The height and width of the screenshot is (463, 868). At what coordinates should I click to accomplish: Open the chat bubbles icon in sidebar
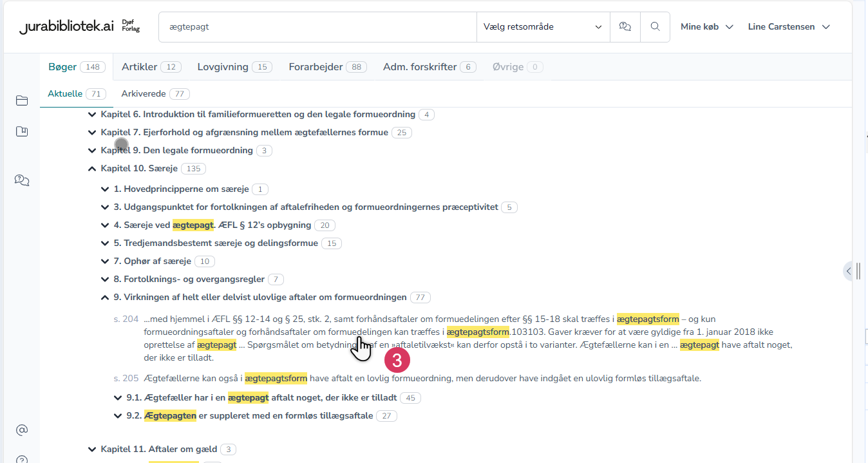click(22, 180)
